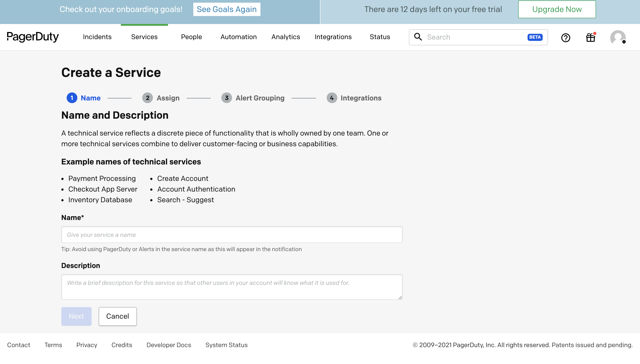Click the BETA badge in search
Viewport: 640px width, 364px height.
tap(535, 37)
